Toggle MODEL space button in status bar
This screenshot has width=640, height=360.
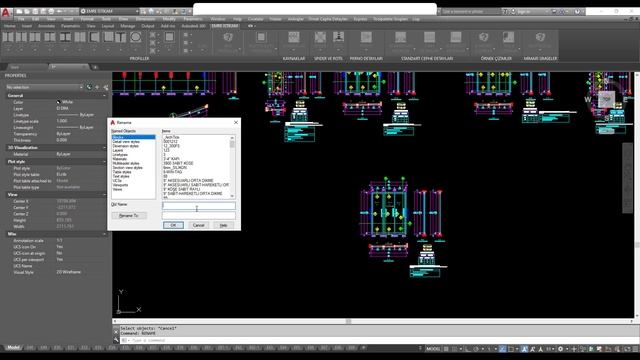(x=433, y=349)
